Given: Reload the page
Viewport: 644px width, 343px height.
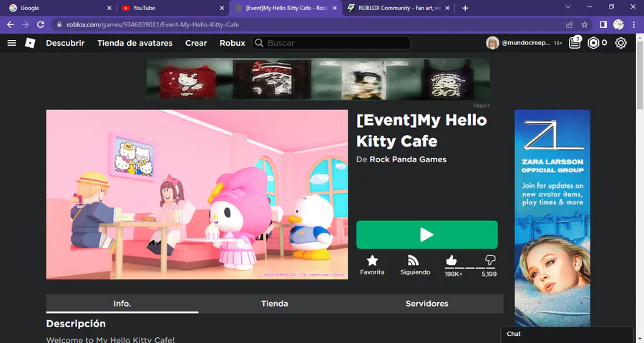Looking at the screenshot, I should (x=40, y=24).
